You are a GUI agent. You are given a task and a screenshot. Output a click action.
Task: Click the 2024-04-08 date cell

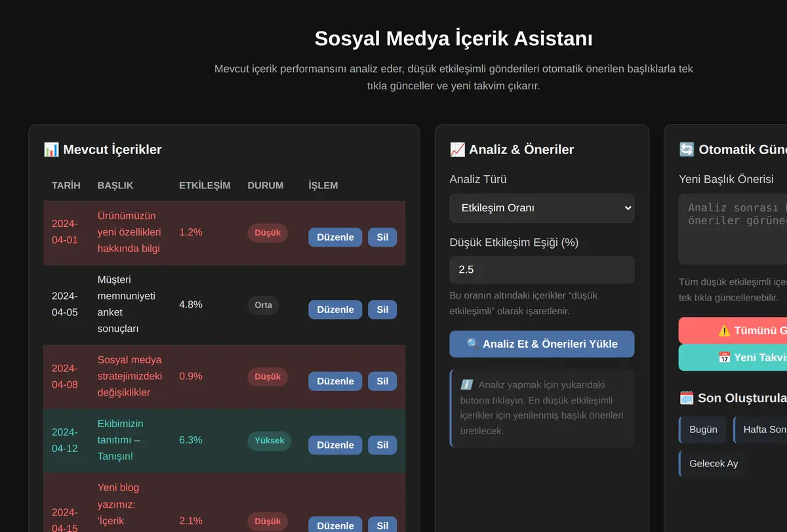[65, 377]
